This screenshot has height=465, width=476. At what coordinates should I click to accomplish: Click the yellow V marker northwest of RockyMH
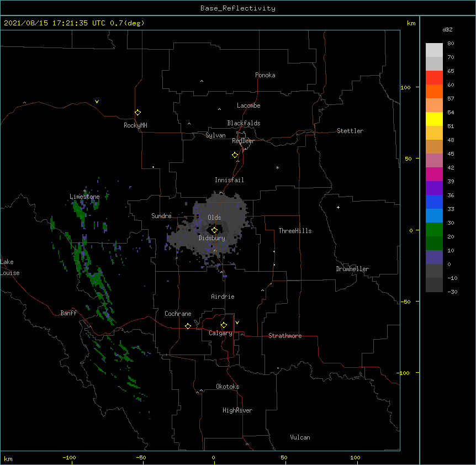[x=97, y=102]
